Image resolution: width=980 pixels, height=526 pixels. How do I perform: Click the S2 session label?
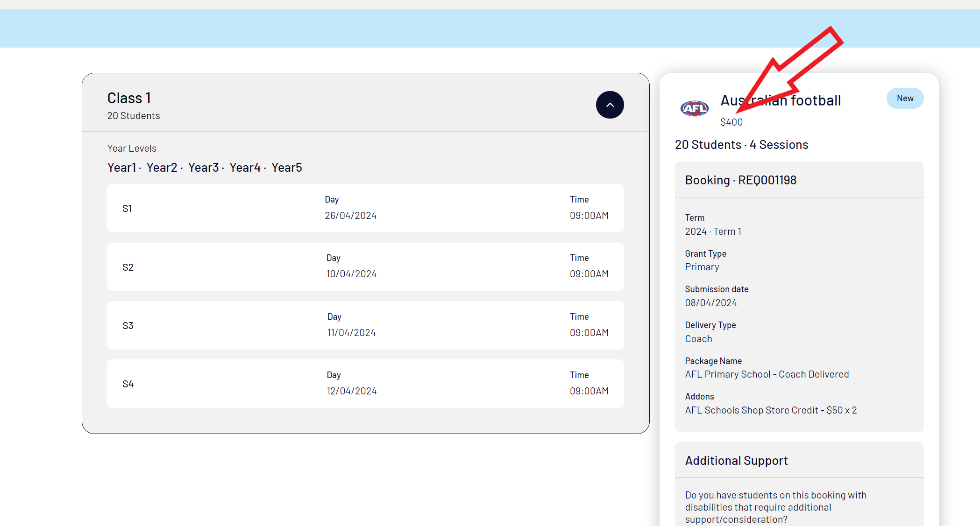coord(128,267)
